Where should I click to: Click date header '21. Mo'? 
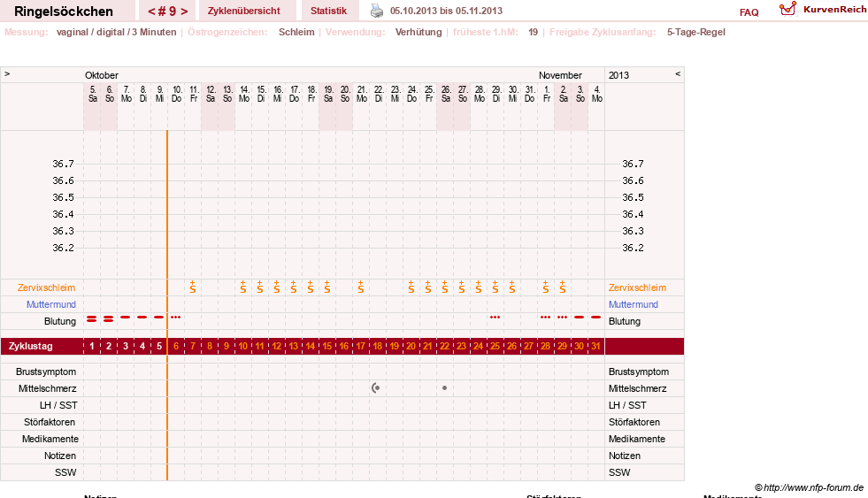[x=362, y=94]
